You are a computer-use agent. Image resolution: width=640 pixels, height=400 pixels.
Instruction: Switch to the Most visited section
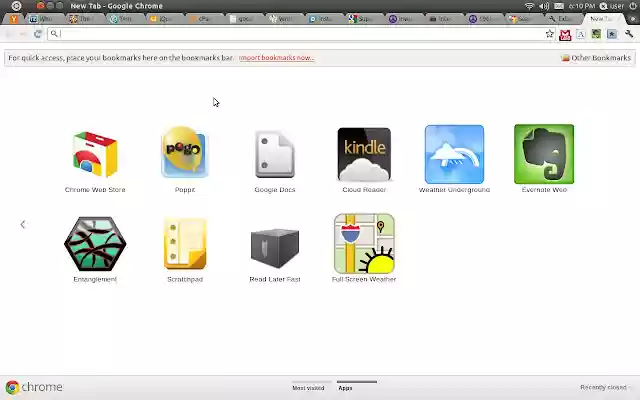coord(308,387)
